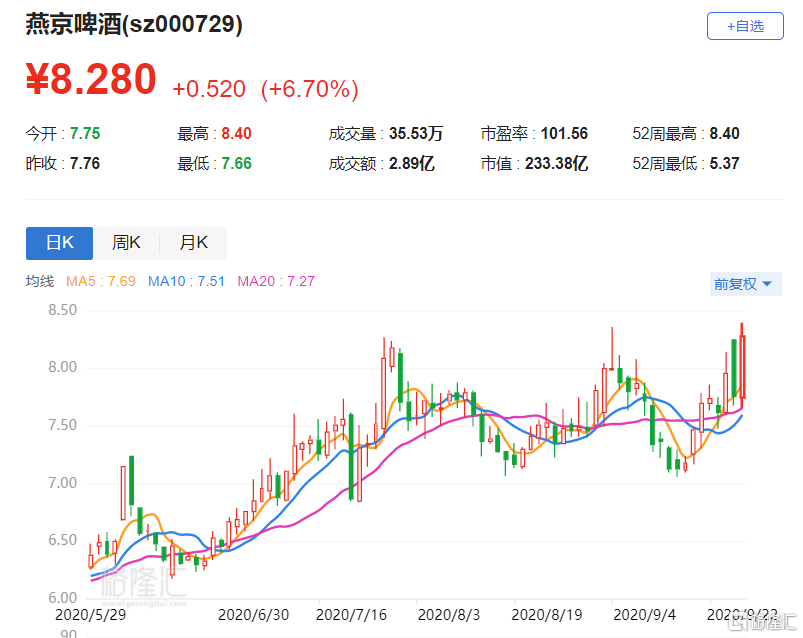
Task: Click the 2020/7/16 date axis label
Action: tap(351, 614)
